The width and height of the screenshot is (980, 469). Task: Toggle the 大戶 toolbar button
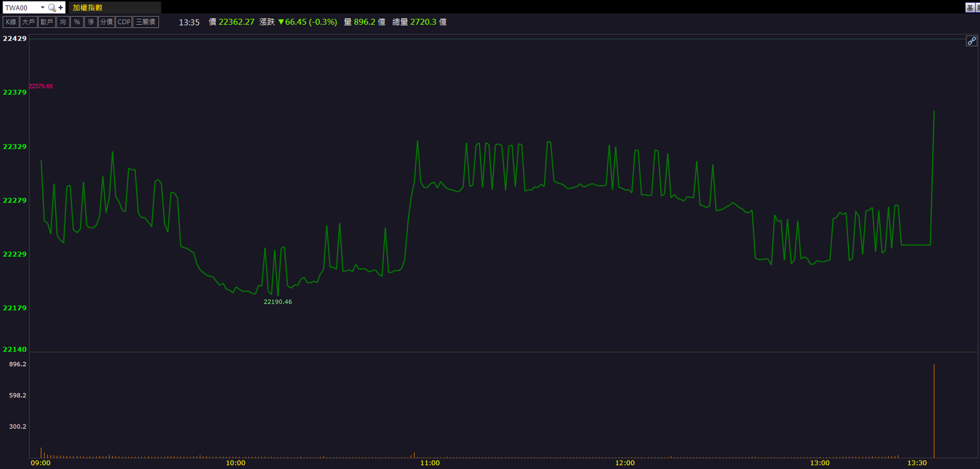pyautogui.click(x=28, y=22)
